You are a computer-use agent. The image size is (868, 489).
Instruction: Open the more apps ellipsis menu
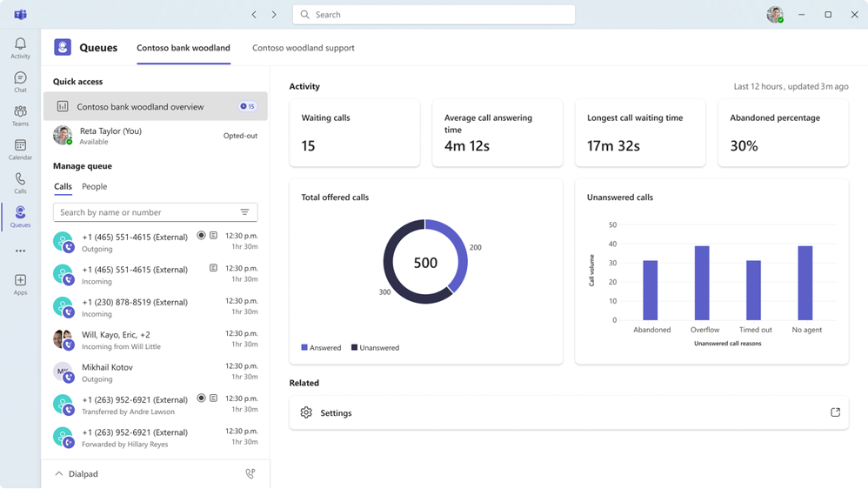(20, 251)
